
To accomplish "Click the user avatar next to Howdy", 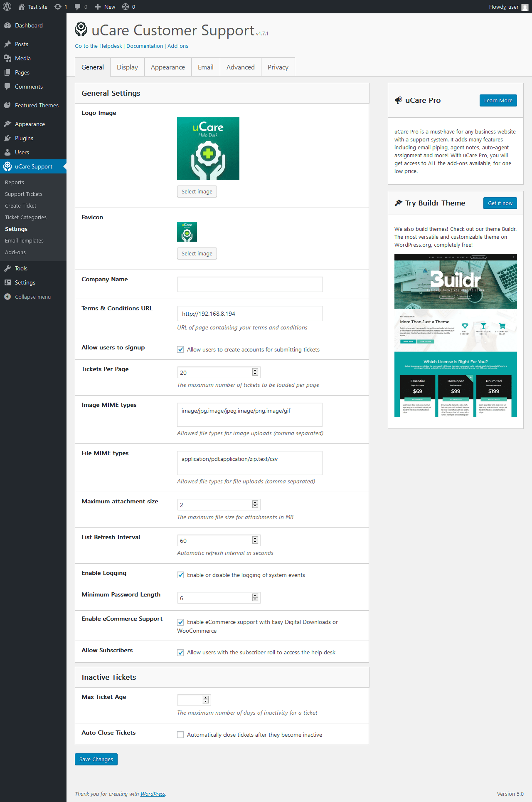I will (525, 7).
